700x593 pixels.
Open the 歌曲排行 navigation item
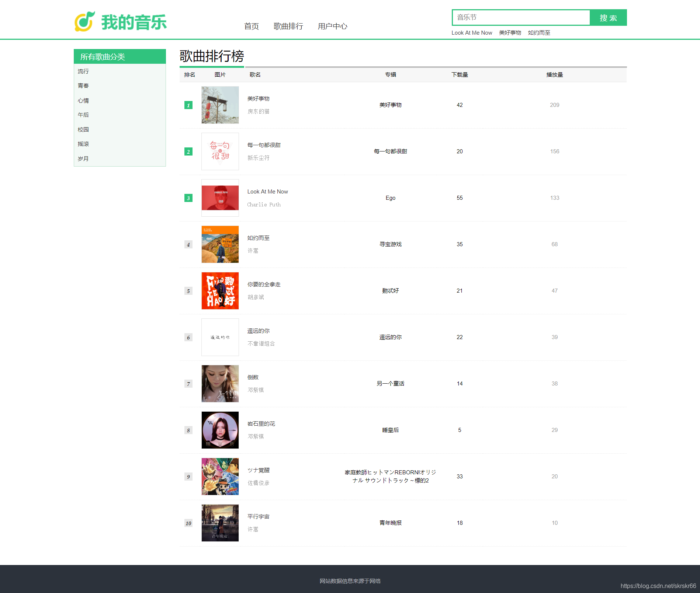pyautogui.click(x=288, y=26)
